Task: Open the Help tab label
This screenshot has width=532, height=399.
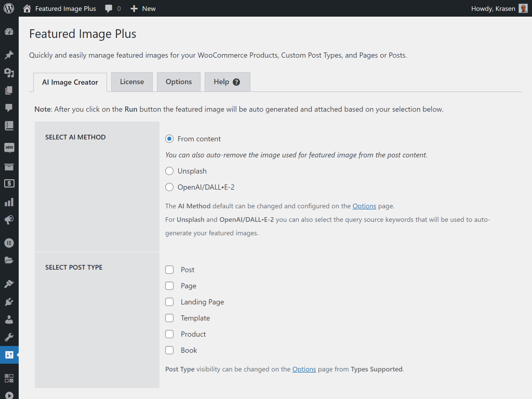Action: pos(221,82)
